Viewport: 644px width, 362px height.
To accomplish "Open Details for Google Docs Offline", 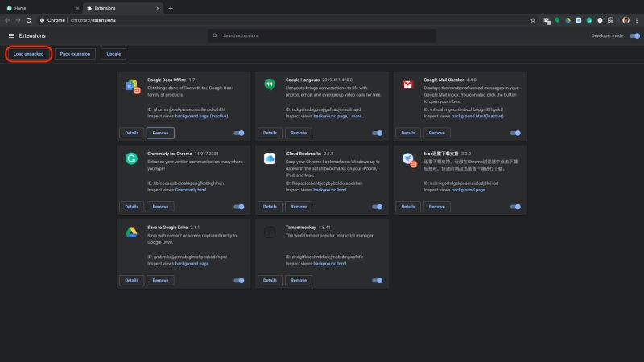I will click(x=132, y=133).
